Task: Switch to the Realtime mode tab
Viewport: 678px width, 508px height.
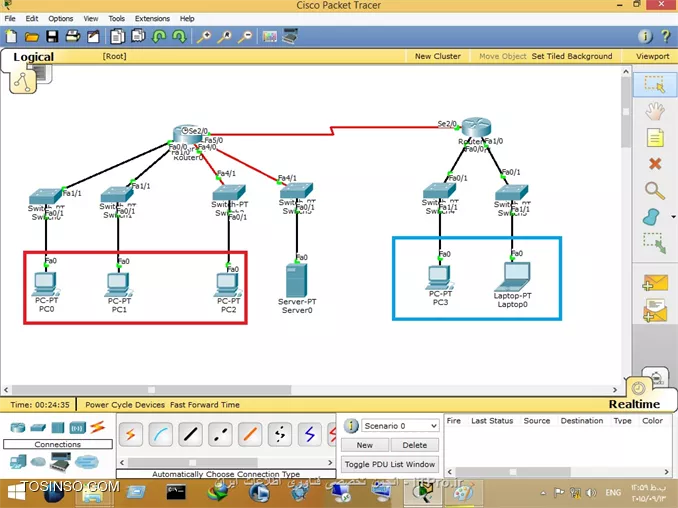Action: pos(634,404)
